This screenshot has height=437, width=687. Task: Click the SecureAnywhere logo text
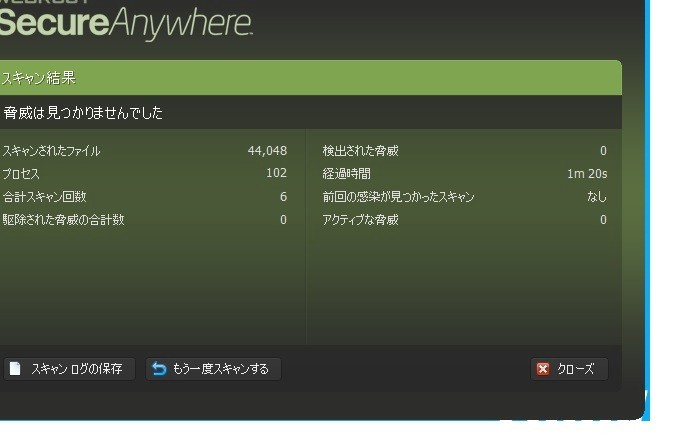pos(126,23)
